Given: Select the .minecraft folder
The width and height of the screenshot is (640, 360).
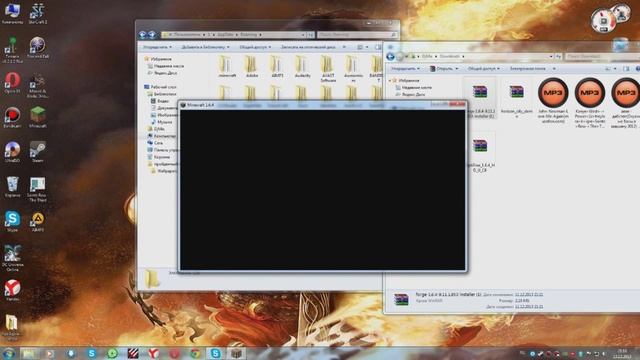Looking at the screenshot, I should [x=227, y=67].
